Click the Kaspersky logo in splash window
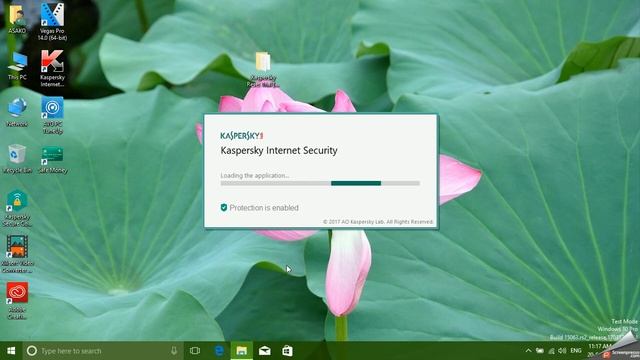Screen dimensions: 640x360 pos(242,136)
